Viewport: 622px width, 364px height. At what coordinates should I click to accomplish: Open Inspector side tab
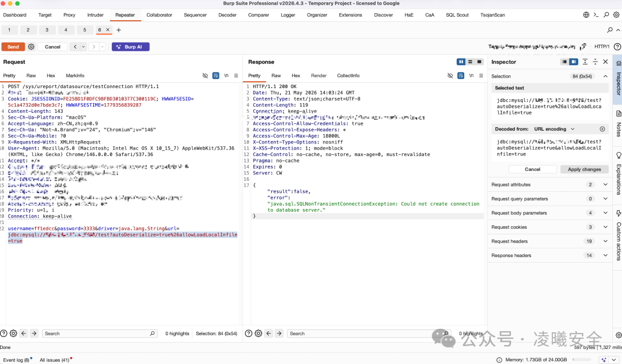click(x=618, y=79)
